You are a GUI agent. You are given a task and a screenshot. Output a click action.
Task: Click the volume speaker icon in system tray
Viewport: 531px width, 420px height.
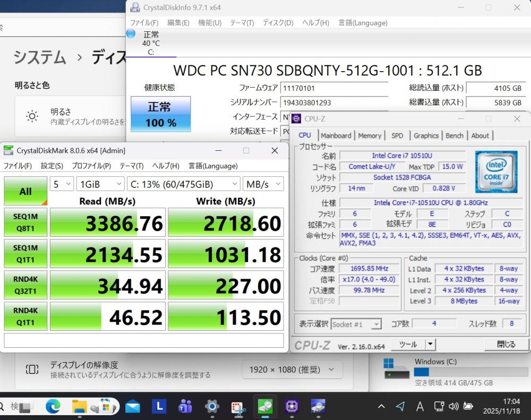[x=453, y=407]
